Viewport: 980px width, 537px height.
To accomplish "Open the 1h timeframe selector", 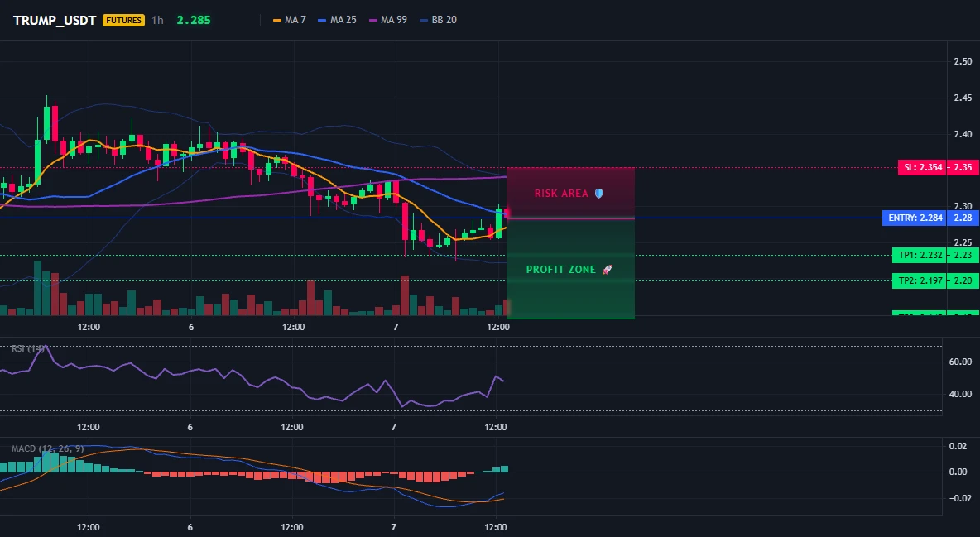I will (x=157, y=20).
